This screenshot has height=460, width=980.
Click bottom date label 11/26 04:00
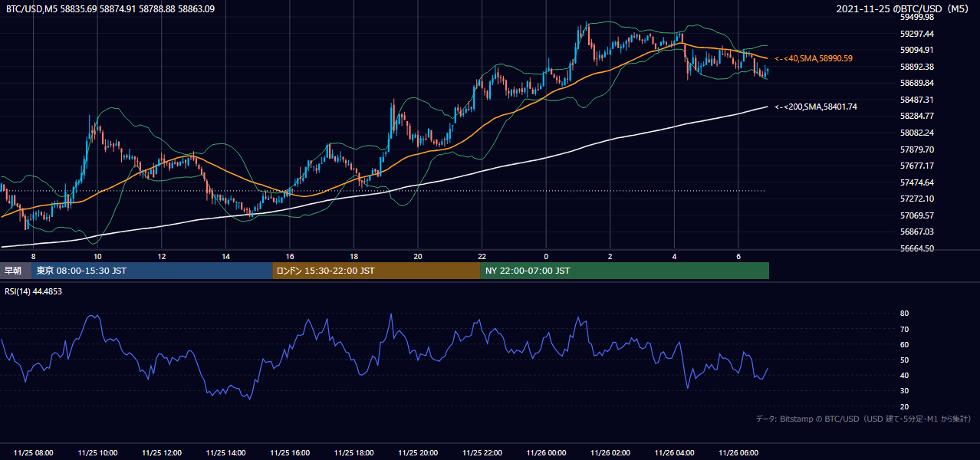674,453
